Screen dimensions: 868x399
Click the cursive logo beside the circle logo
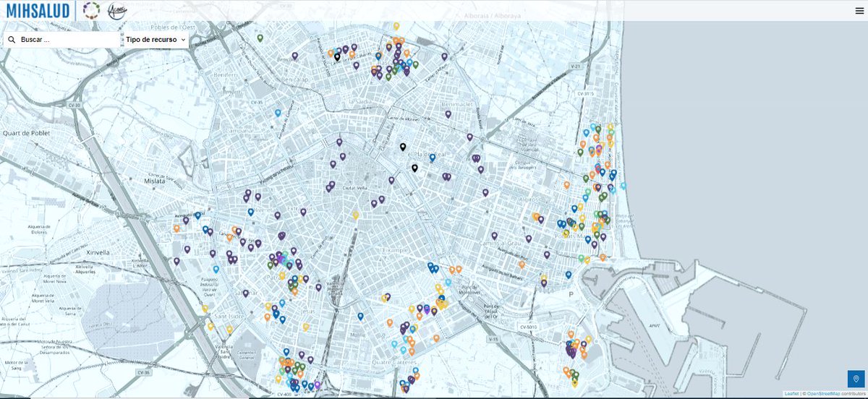tap(117, 10)
